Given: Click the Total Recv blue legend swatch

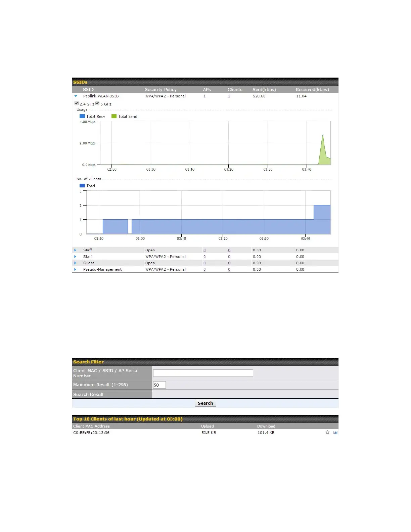Looking at the screenshot, I should point(82,116).
